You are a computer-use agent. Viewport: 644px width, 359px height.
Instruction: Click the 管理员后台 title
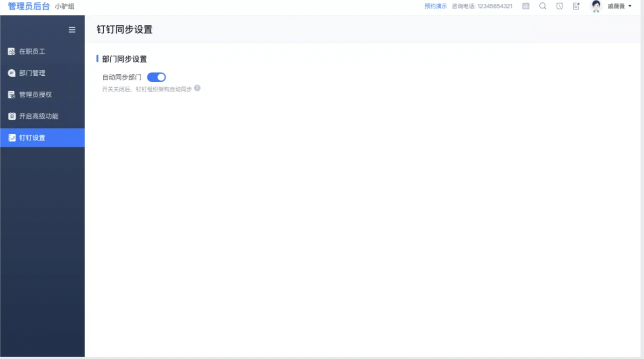29,6
